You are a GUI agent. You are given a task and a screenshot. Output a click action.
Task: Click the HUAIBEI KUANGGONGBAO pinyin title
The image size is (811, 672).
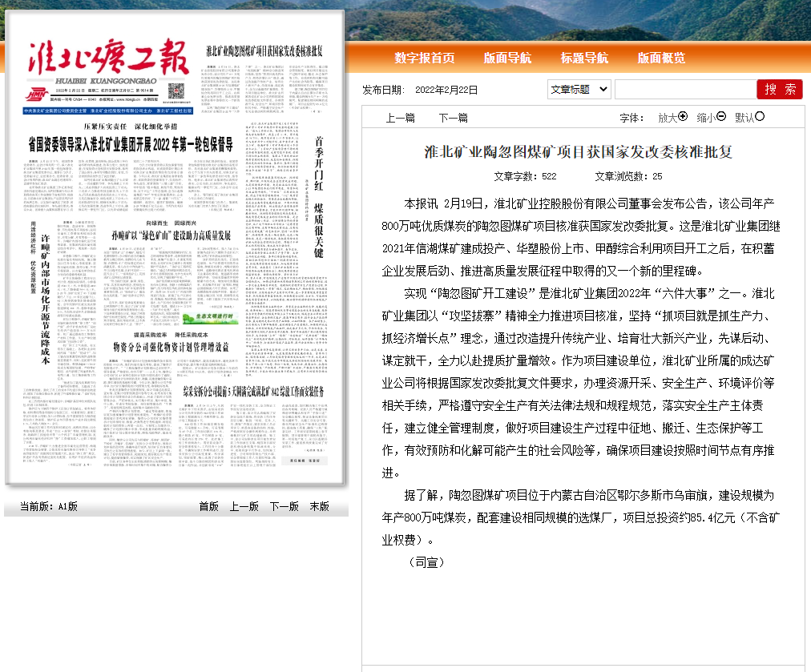pyautogui.click(x=106, y=81)
